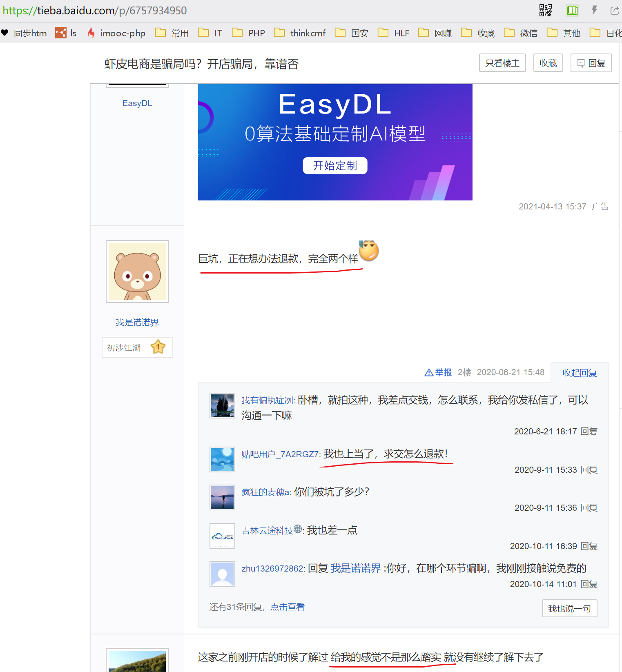Image resolution: width=622 pixels, height=672 pixels.
Task: Open the imooc-php bookmark
Action: 116,33
